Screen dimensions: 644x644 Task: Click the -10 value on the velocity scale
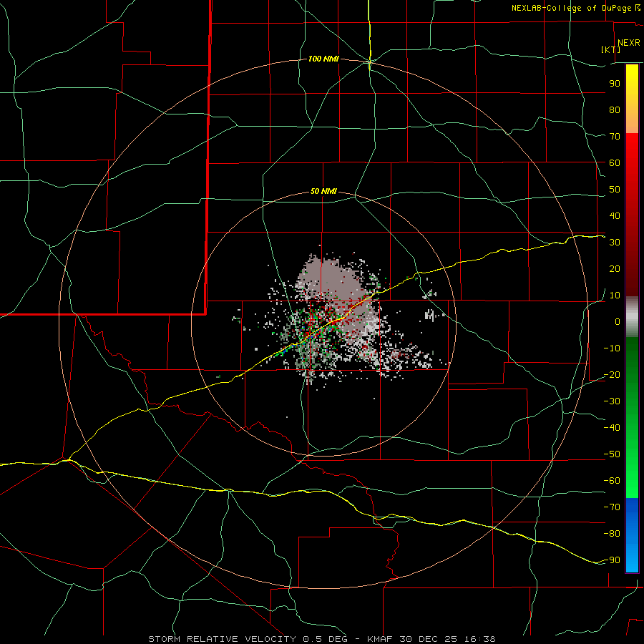coord(612,348)
